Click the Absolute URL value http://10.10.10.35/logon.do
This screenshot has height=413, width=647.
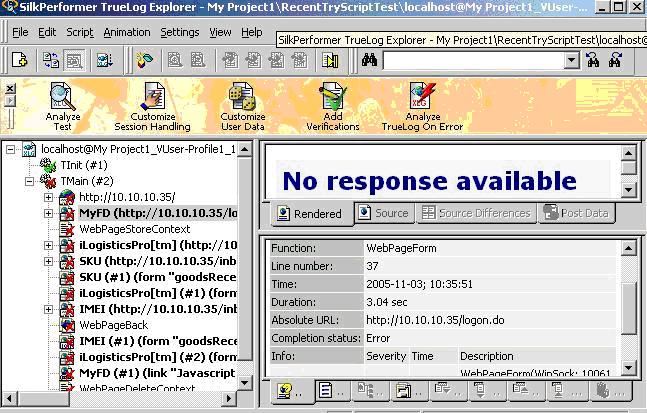click(435, 320)
